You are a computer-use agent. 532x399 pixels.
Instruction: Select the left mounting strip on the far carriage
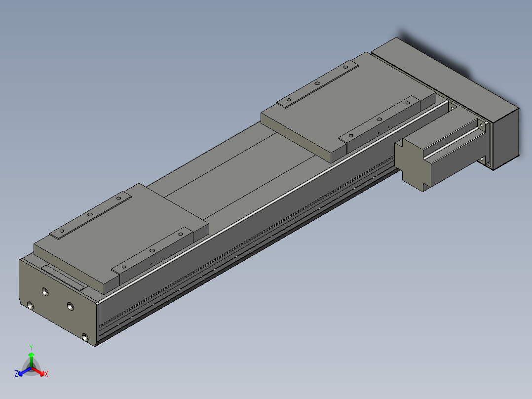pyautogui.click(x=318, y=84)
